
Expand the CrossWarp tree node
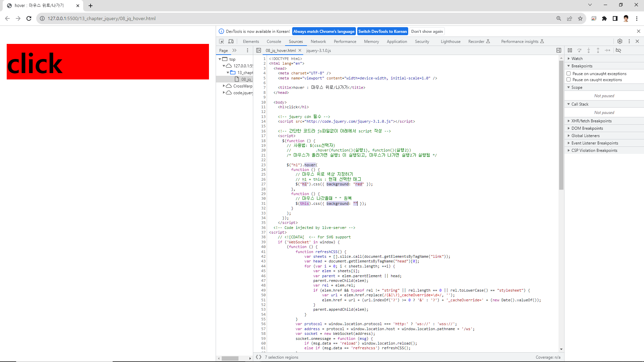point(224,86)
